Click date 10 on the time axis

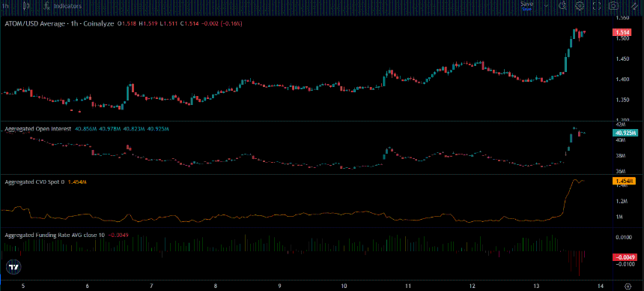[x=344, y=286]
